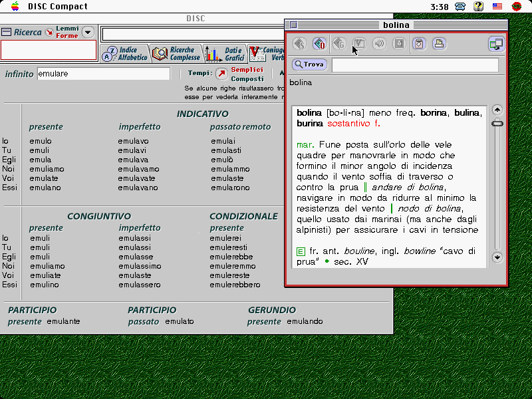Click the green 'E' etymology box icon
The width and height of the screenshot is (532, 399).
[301, 251]
